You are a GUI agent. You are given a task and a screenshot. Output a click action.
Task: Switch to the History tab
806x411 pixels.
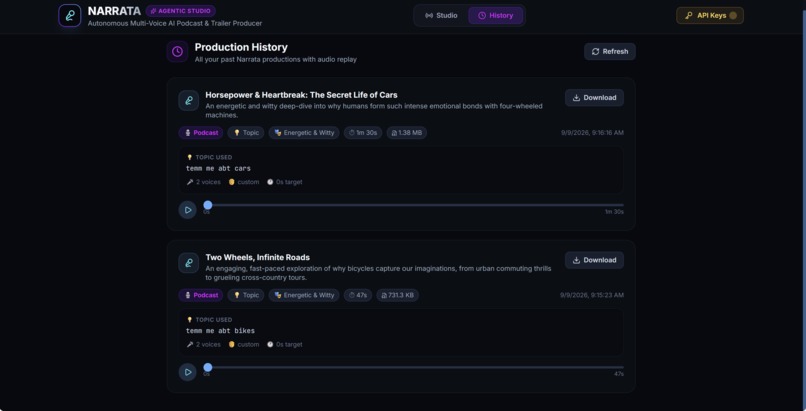click(496, 15)
